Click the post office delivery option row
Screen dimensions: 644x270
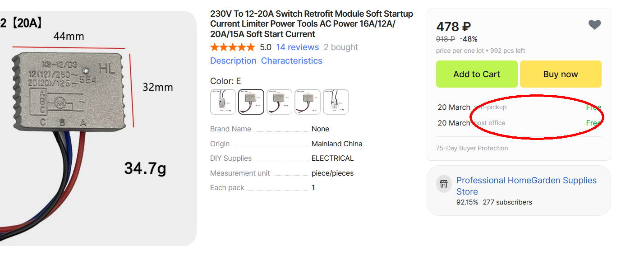(519, 123)
